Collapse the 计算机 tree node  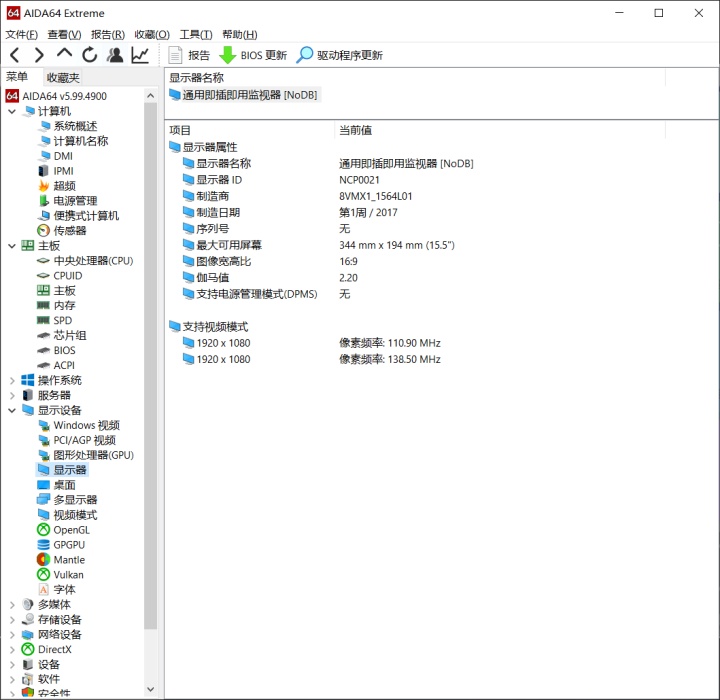pyautogui.click(x=12, y=111)
